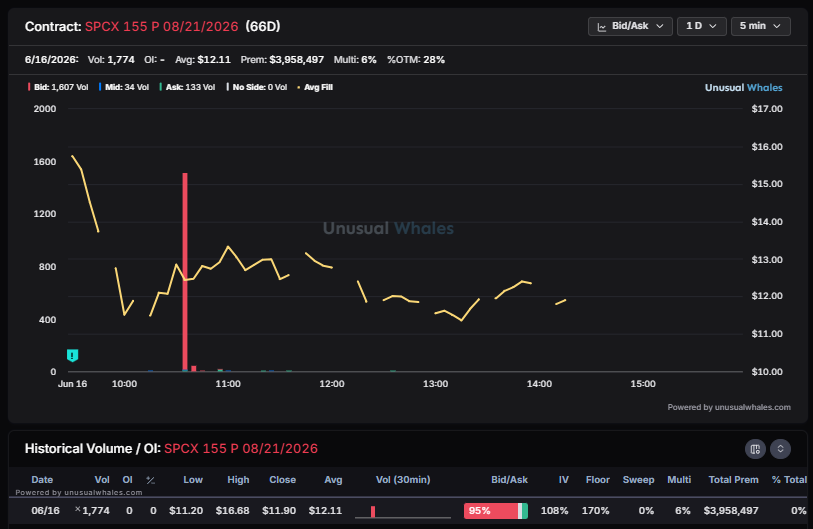813x529 pixels.
Task: Click the table columns settings icon
Action: tap(755, 449)
